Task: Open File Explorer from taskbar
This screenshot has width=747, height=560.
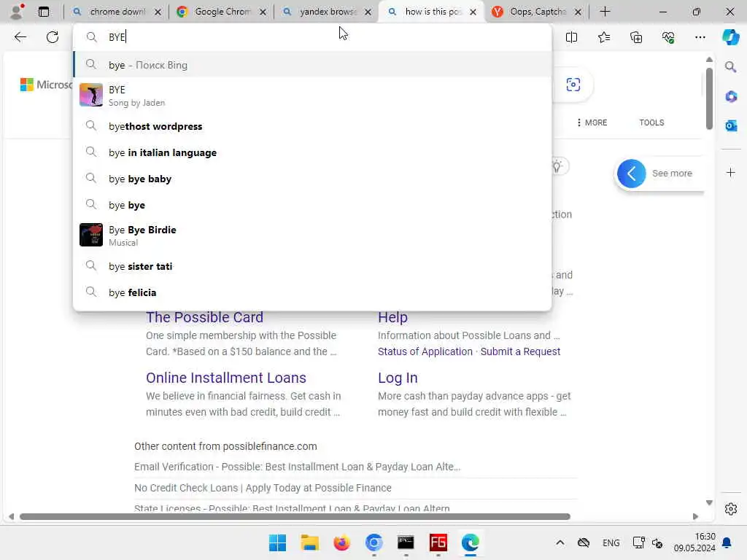Action: click(309, 542)
